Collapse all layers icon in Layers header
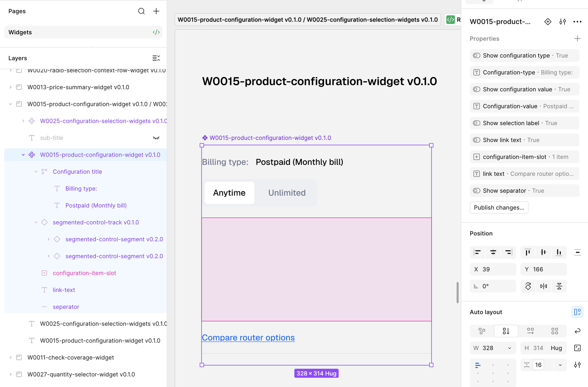The width and height of the screenshot is (588, 387). [156, 58]
